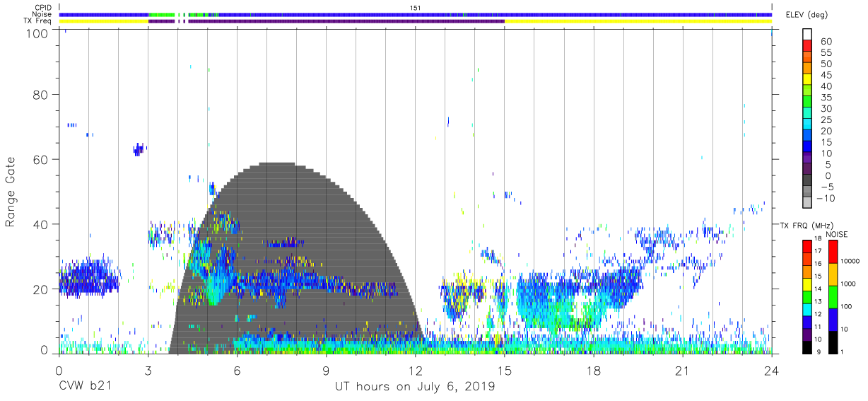Click the 20 tick on Range Gate axis

[41, 289]
